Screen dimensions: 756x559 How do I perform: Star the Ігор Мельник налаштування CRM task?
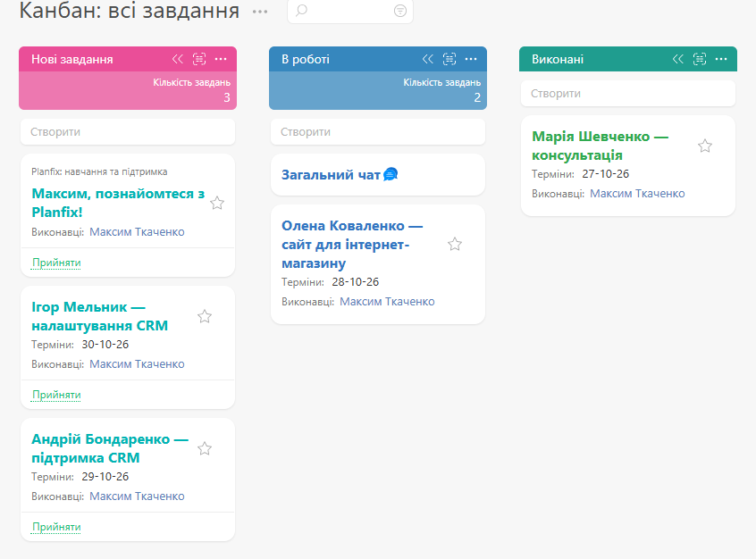(205, 316)
